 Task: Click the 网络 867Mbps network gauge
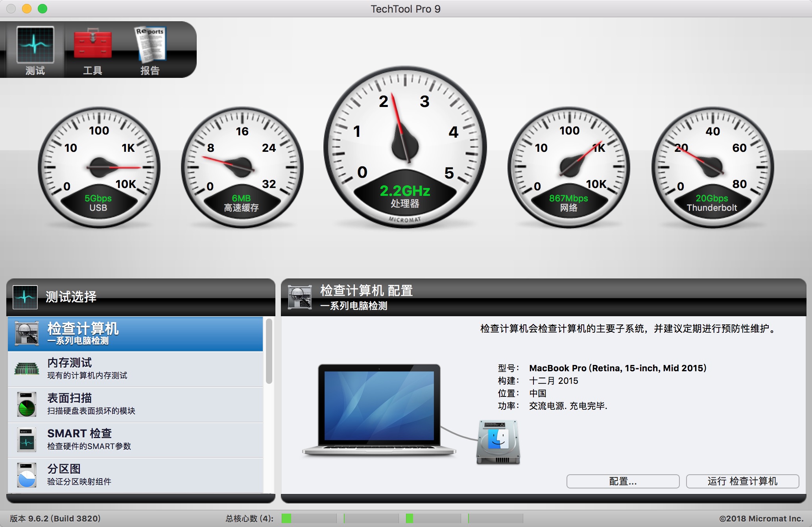point(569,168)
